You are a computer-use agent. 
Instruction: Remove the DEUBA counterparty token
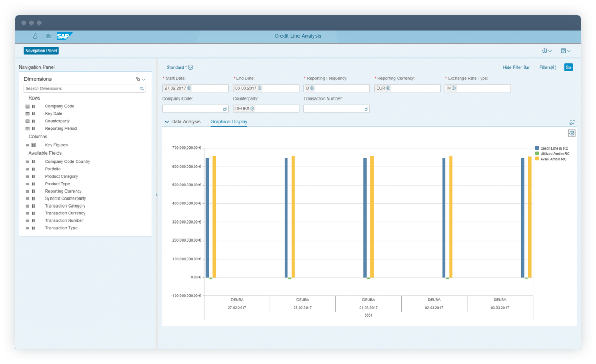pos(252,109)
